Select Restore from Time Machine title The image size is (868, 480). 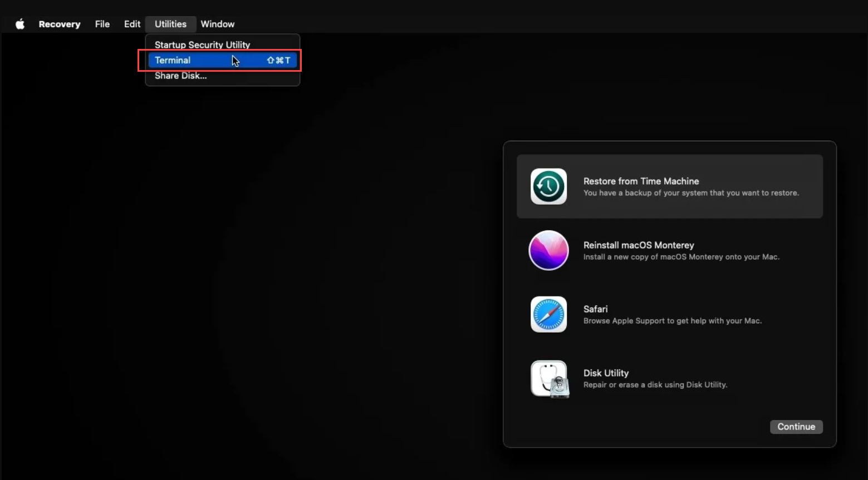click(641, 181)
